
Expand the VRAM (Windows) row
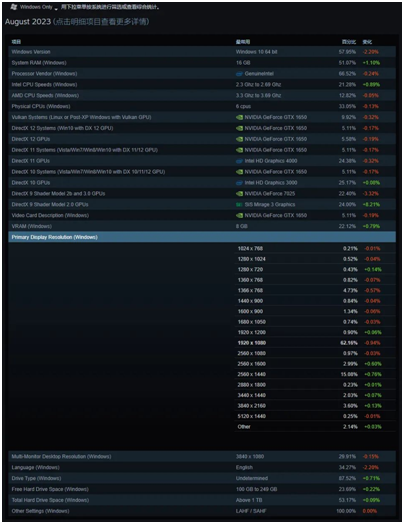point(202,226)
